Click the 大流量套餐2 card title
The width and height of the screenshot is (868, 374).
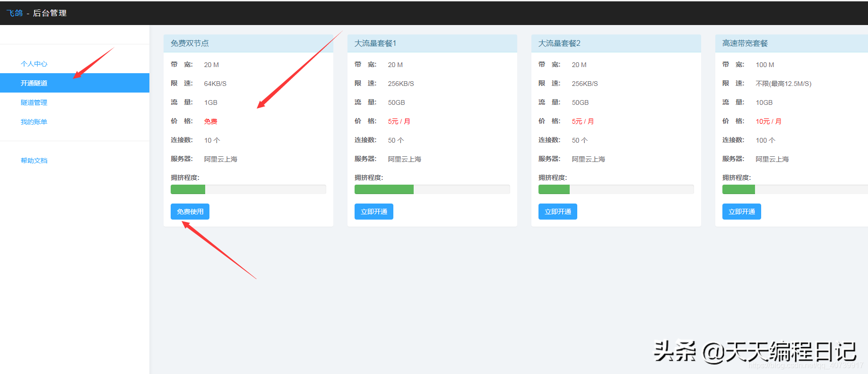(559, 43)
